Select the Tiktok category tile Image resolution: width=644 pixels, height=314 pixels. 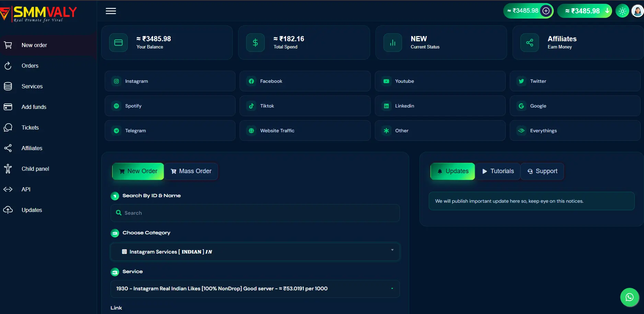tap(305, 106)
